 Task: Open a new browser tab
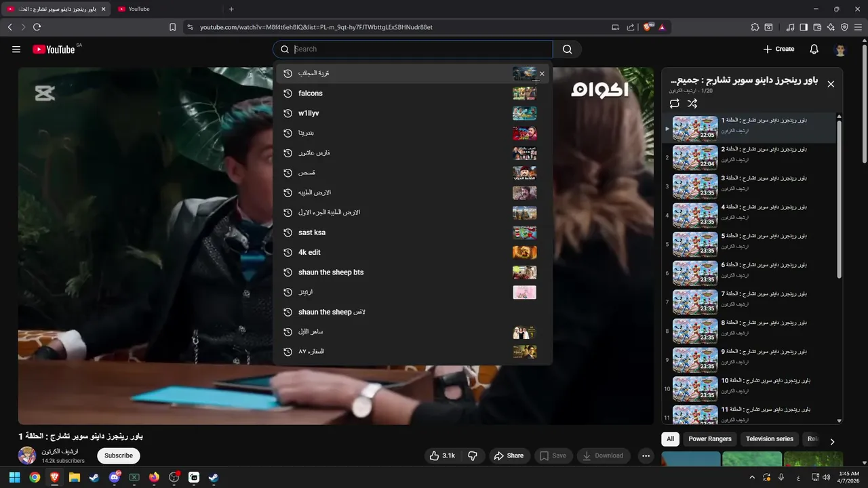coord(231,9)
